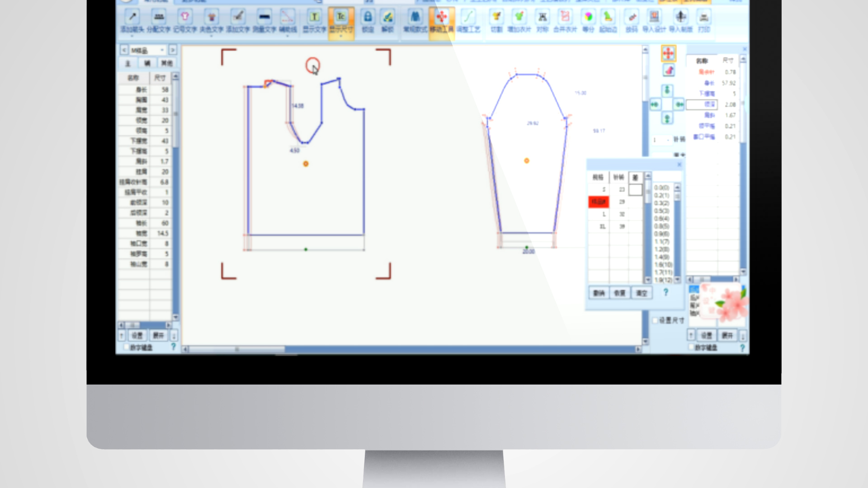Viewport: 868px width, 488px height.
Task: Enable the 设置尺寸 checkbox
Action: [x=655, y=320]
